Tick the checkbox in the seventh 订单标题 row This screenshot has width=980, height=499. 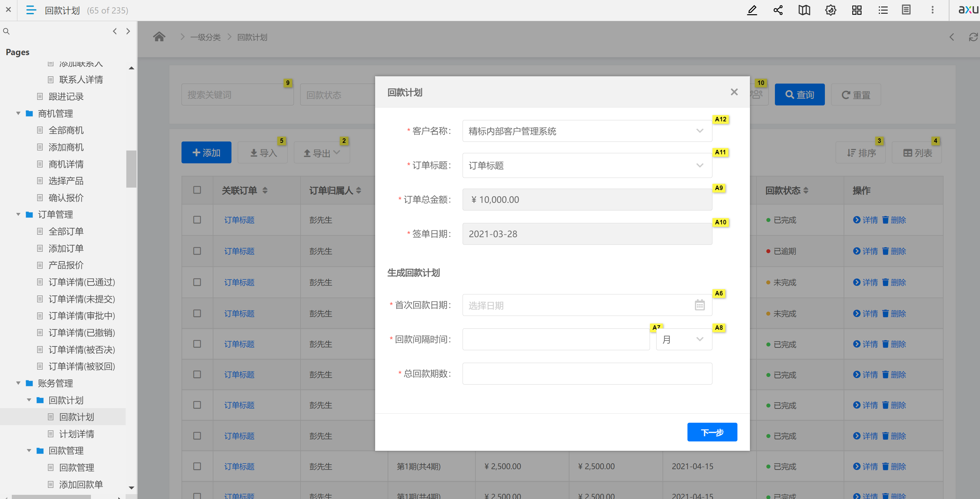(x=197, y=405)
